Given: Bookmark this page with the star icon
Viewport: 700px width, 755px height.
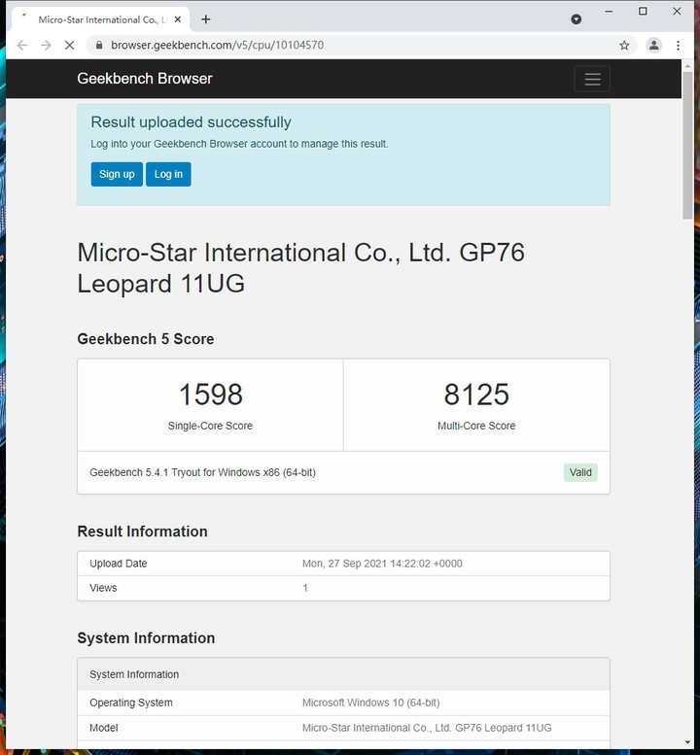Looking at the screenshot, I should 624,45.
